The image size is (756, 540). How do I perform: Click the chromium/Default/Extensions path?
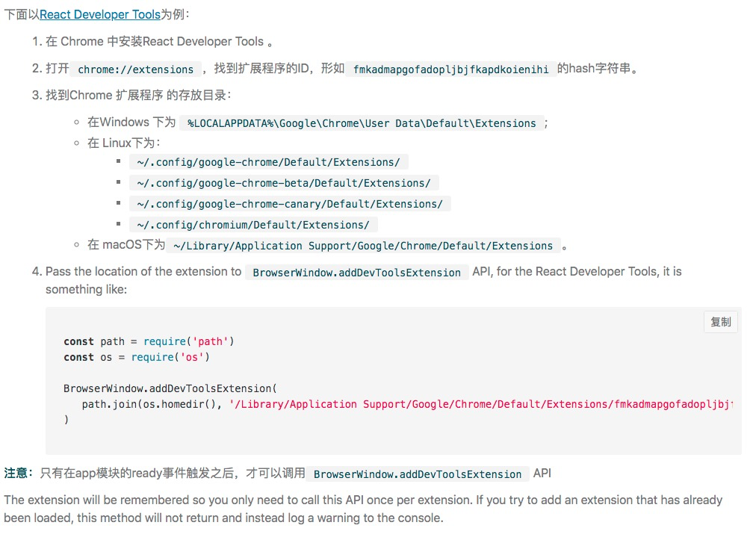tap(253, 225)
